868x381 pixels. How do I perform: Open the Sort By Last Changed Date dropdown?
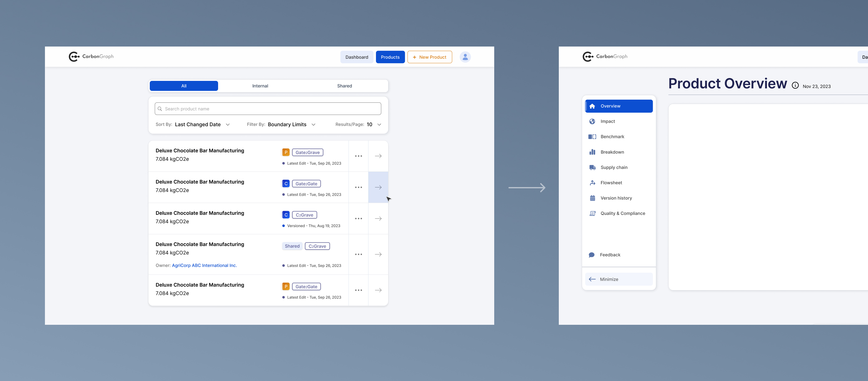(x=228, y=124)
